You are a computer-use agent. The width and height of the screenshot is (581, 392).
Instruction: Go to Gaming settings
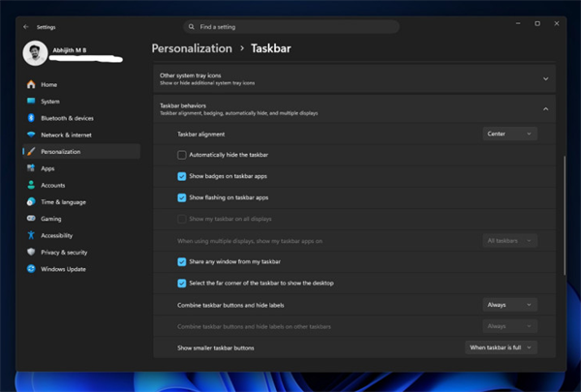pyautogui.click(x=81, y=218)
